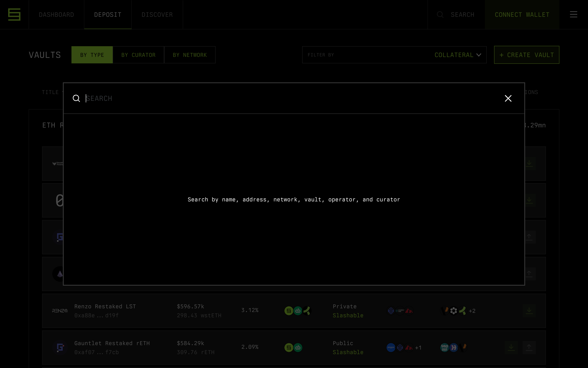Open the FILTER BY collateral dropdown
Viewport: 588px width, 368px height.
[x=394, y=55]
